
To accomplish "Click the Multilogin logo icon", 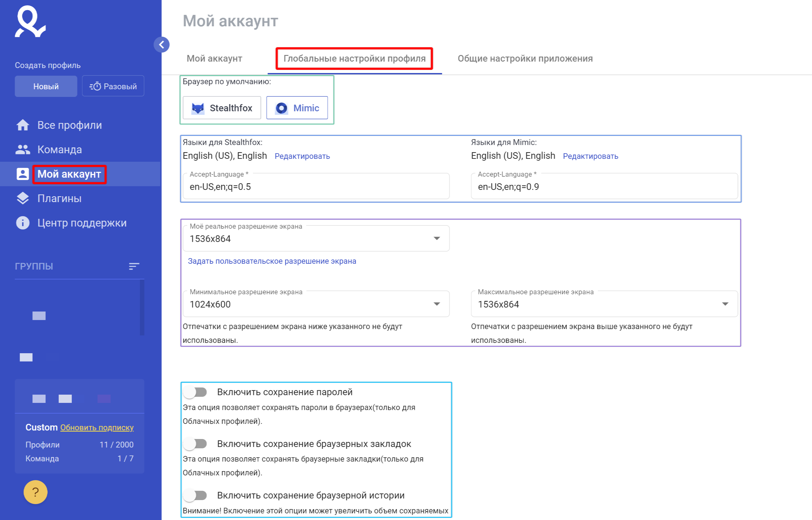I will point(30,21).
